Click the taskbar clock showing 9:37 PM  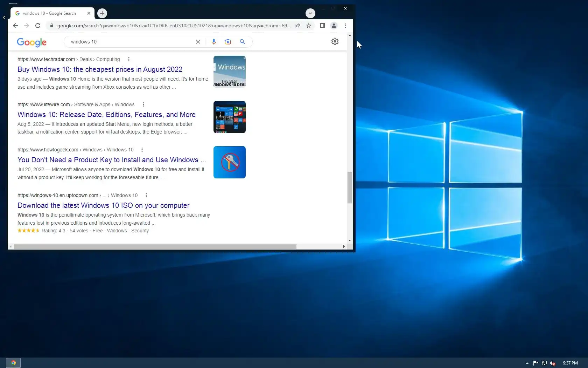(570, 363)
